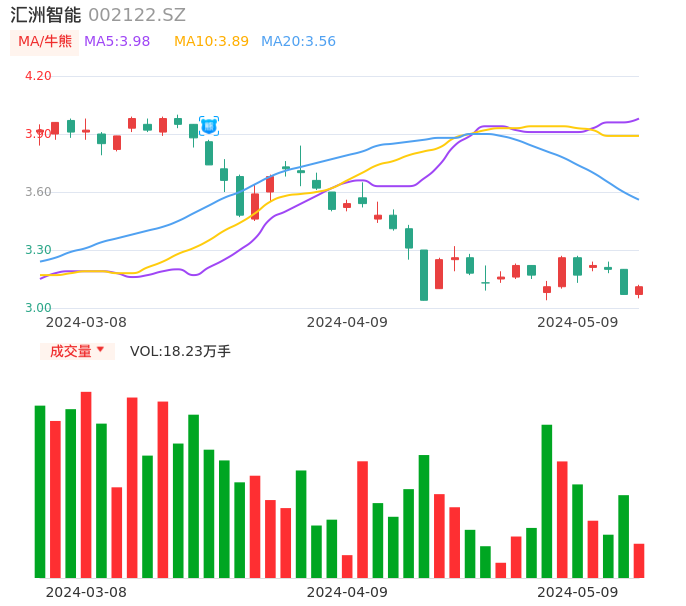Click the 3.00 price axis label
The image size is (686, 606).
tap(37, 308)
